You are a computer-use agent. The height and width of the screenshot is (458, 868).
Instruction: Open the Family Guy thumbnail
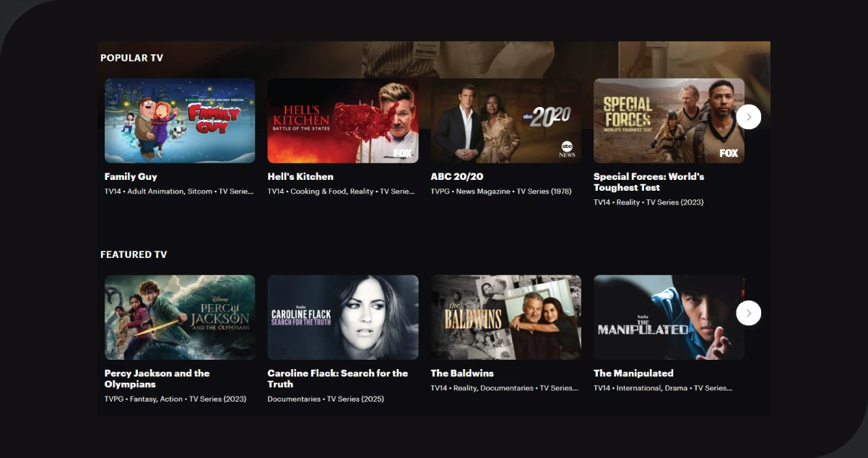point(180,121)
